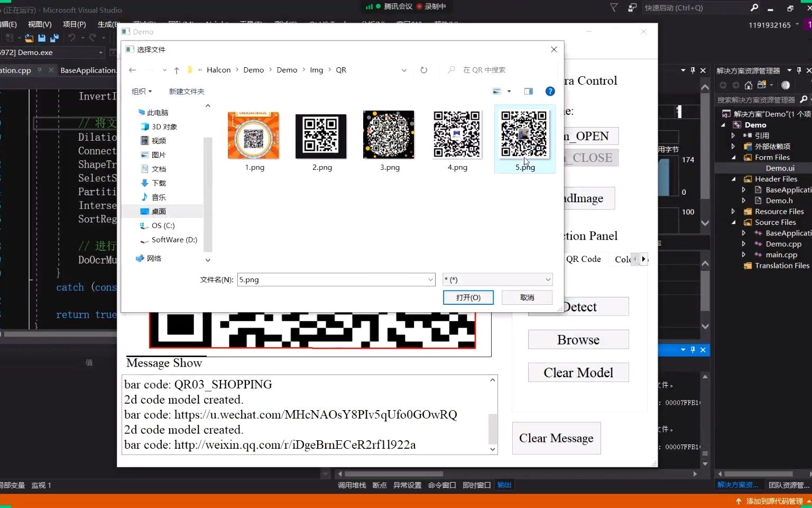
Task: Click the Img breadcrumb in the address bar
Action: (x=316, y=70)
